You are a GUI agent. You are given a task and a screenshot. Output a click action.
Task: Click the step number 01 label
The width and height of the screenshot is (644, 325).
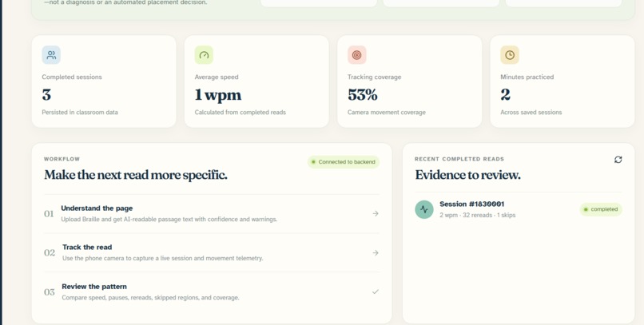click(49, 214)
